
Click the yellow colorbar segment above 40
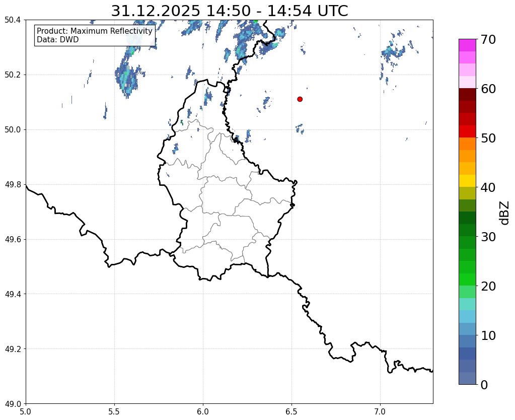467,181
